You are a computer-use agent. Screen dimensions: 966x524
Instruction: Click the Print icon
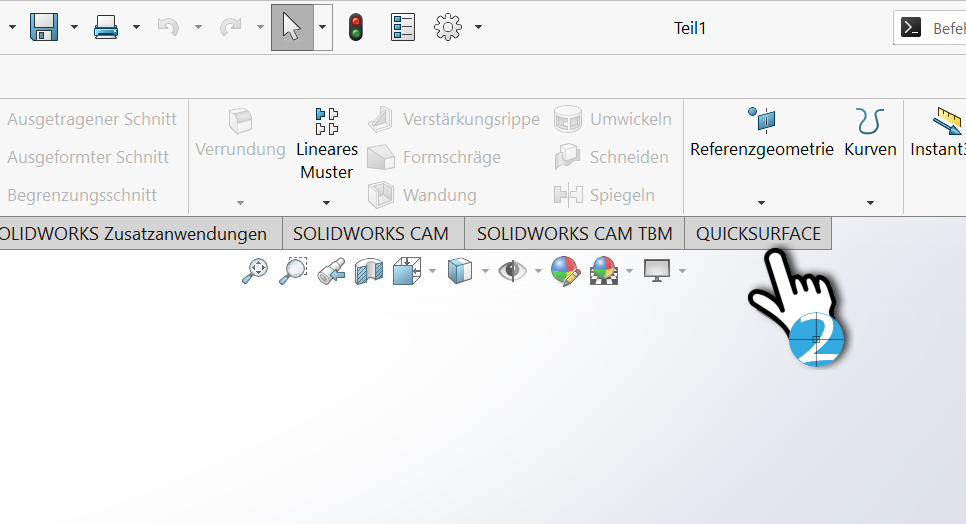tap(106, 27)
